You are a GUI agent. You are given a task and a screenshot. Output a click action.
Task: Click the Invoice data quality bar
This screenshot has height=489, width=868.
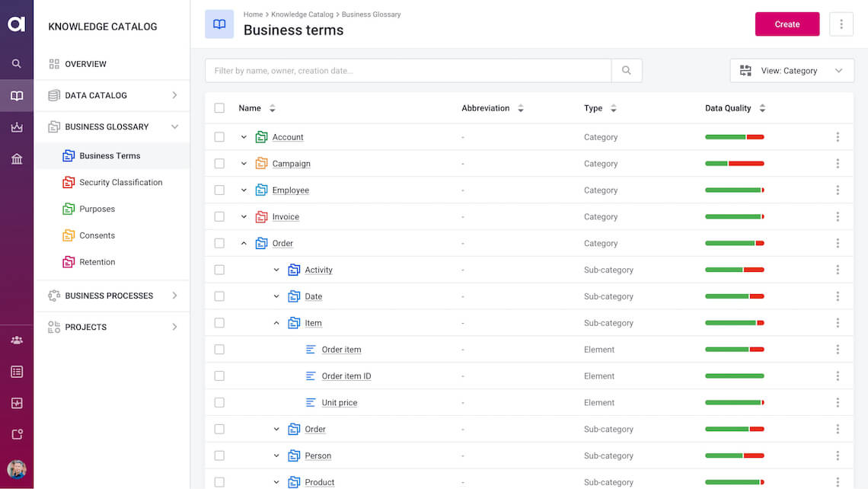coord(734,217)
